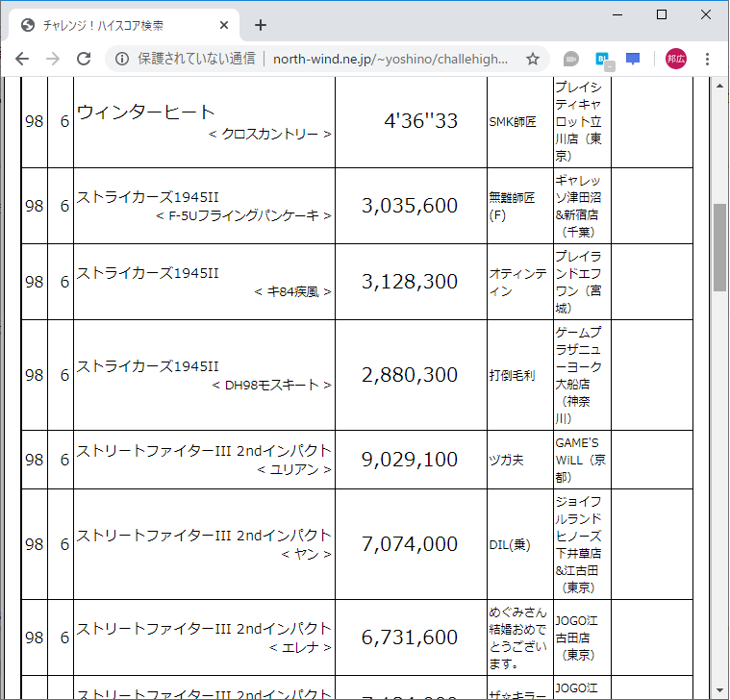Click the ギャレッソ津田沼&新宿店 arcade cell
730x700 pixels.
click(x=582, y=206)
